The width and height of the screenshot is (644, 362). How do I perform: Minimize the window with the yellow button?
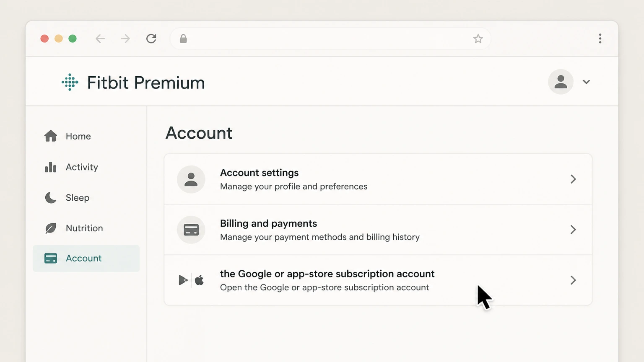(59, 39)
